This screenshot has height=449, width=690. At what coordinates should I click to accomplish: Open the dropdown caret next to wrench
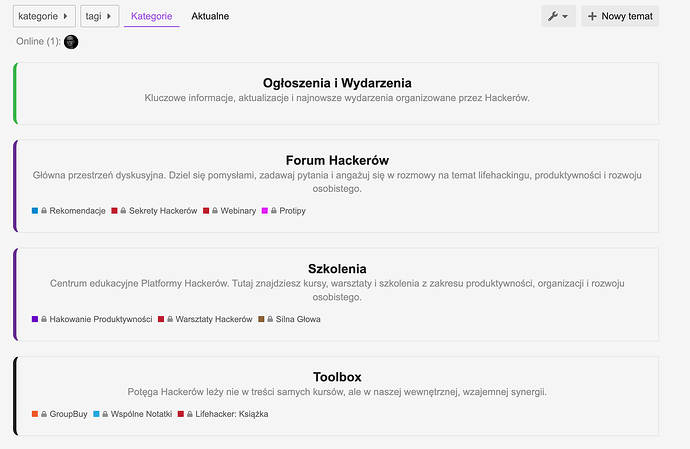565,17
